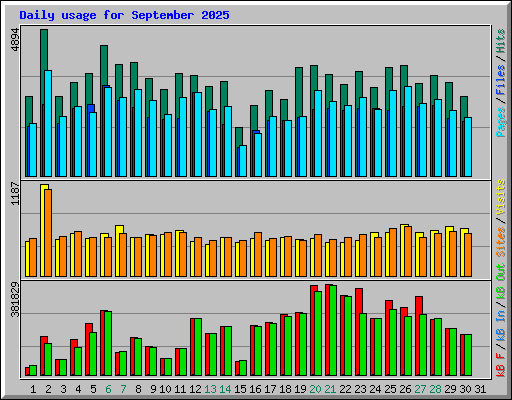
Task: Click the cyan 'Pages' legend label
Action: pos(501,122)
